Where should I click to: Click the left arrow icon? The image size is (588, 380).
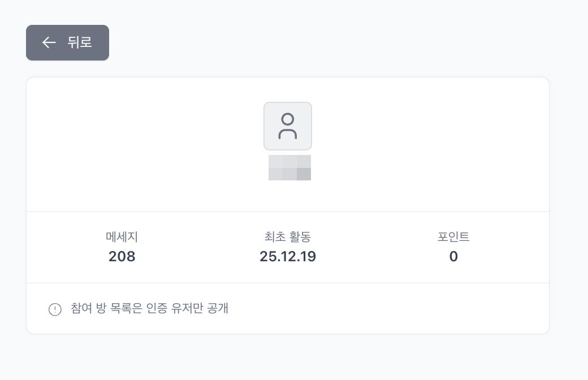[49, 42]
